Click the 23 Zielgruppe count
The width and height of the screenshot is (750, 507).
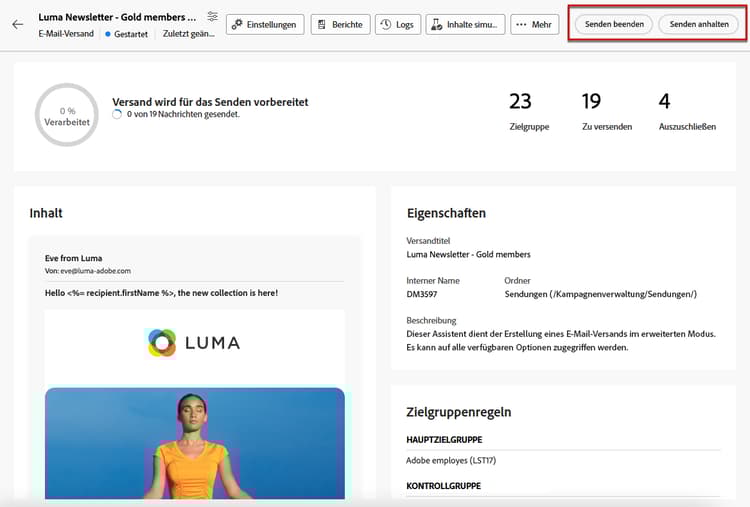tap(529, 111)
